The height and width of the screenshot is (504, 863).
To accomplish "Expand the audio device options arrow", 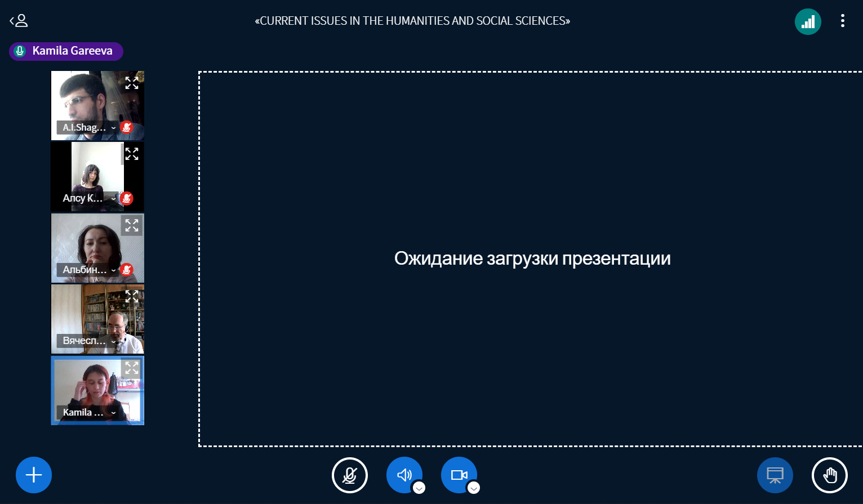I will click(419, 488).
